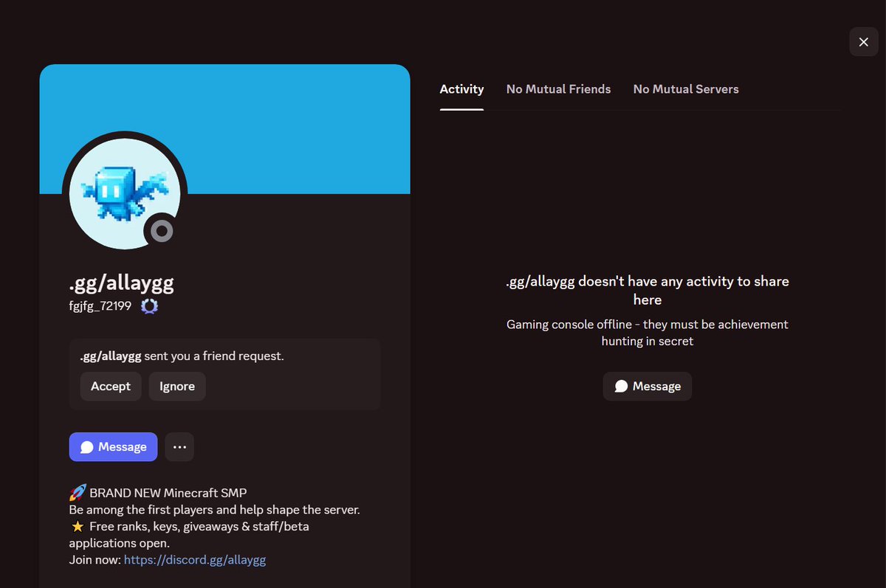This screenshot has width=886, height=588.
Task: Open the discord.gg/allaygg invite link
Action: coord(195,560)
